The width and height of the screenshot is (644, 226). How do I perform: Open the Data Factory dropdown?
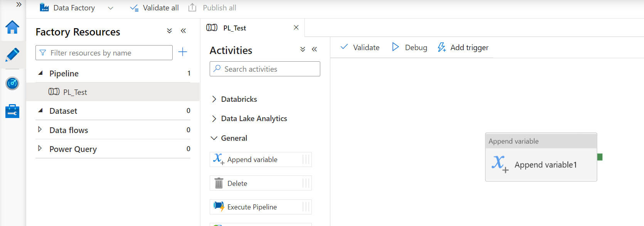[110, 8]
